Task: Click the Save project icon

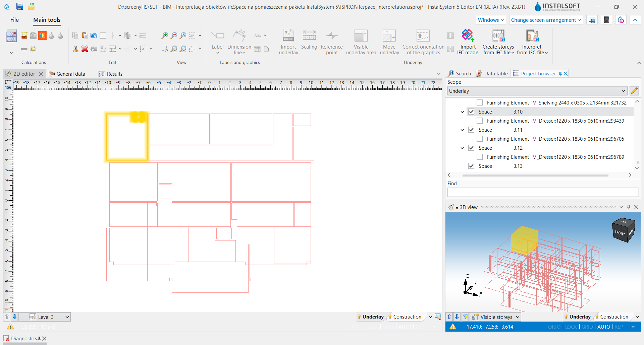Action: click(19, 6)
